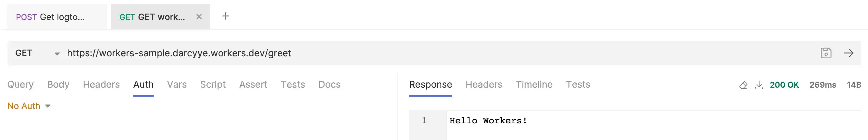Click the send request arrow icon
Viewport: 868px width, 140px height.
click(x=848, y=53)
